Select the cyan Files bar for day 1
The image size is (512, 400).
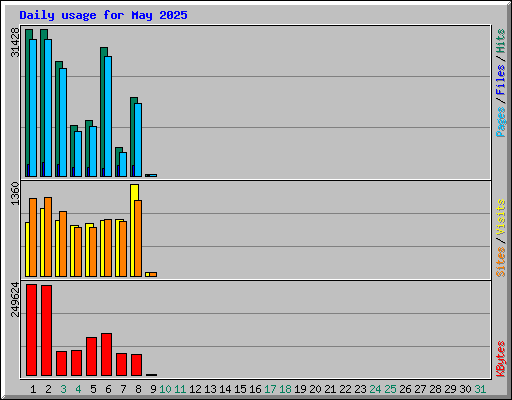(33, 108)
